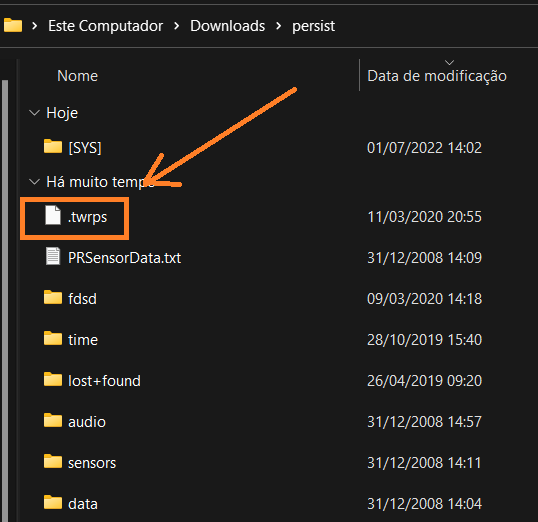
Task: Click the data folder icon
Action: point(53,502)
